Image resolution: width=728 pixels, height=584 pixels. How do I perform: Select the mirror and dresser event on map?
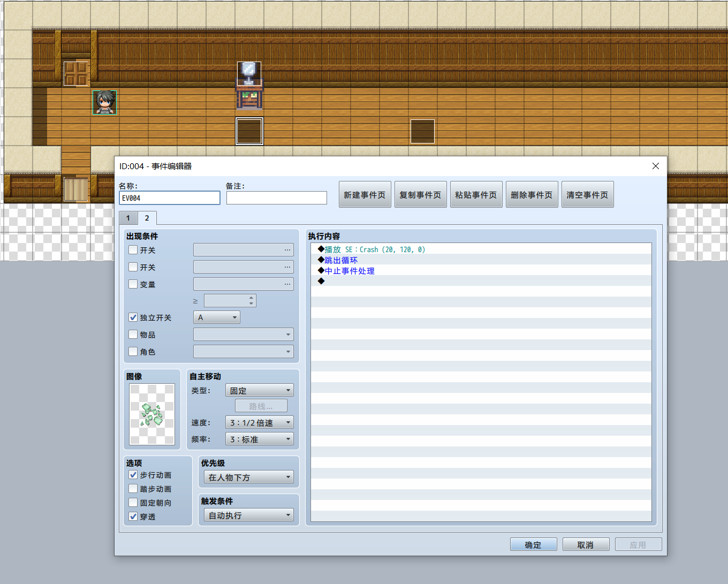click(249, 86)
